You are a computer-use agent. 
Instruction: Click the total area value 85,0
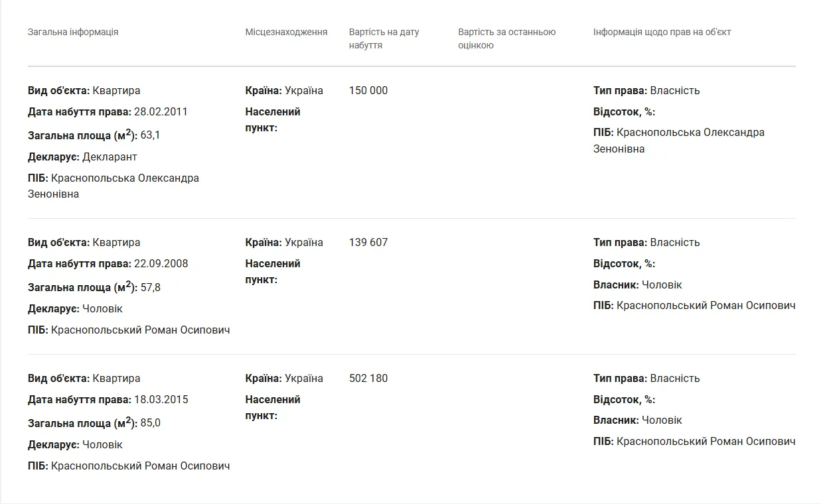(151, 423)
